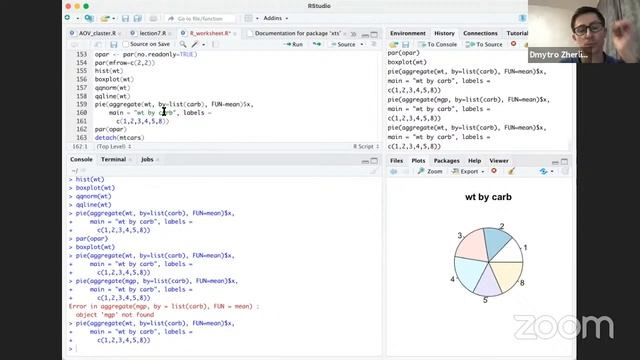Open the R Script file type selector
This screenshot has height=360, width=640.
tap(366, 147)
